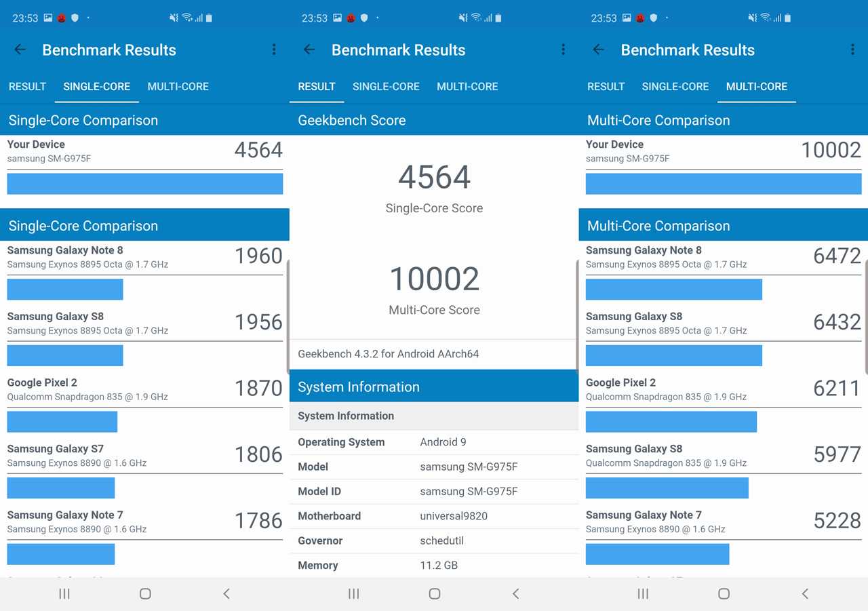This screenshot has width=868, height=611.
Task: Open three-dot overflow menu on the Geekbench Score screen
Action: tap(563, 50)
